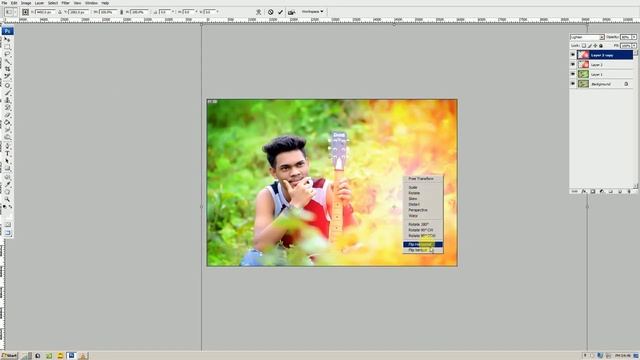The height and width of the screenshot is (360, 640).
Task: Open the layer blend mode dropdown
Action: [x=587, y=37]
